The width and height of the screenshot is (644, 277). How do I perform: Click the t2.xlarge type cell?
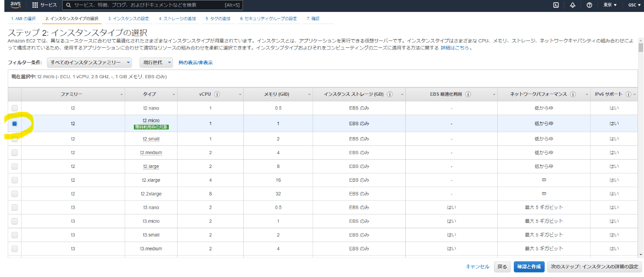[151, 180]
